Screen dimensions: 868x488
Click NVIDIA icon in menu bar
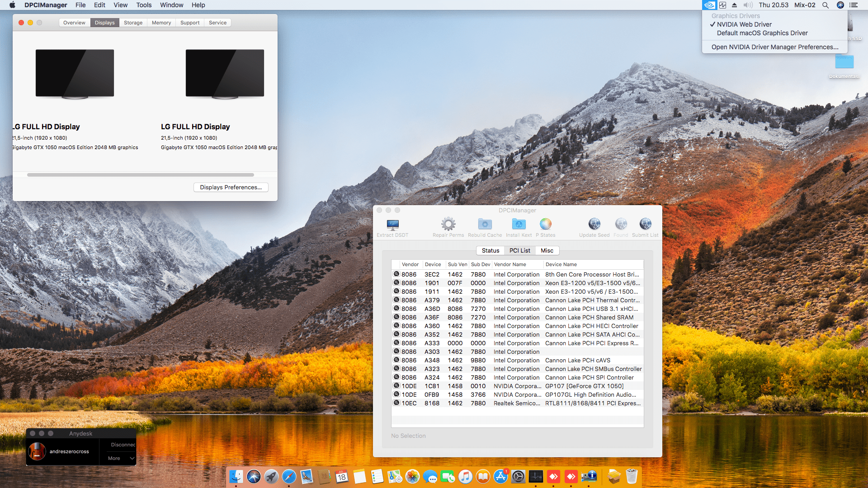[x=709, y=5]
